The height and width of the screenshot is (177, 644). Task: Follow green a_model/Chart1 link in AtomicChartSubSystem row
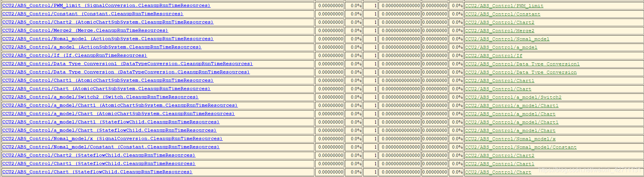click(512, 106)
